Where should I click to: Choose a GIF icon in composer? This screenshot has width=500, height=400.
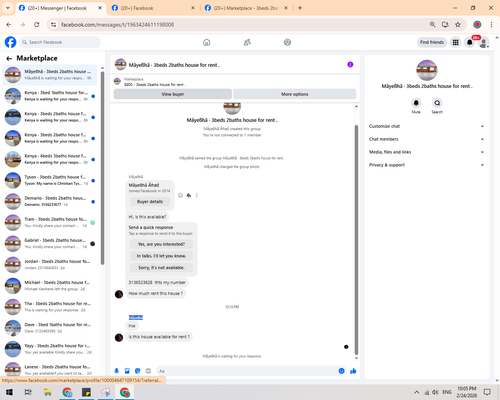[148, 371]
